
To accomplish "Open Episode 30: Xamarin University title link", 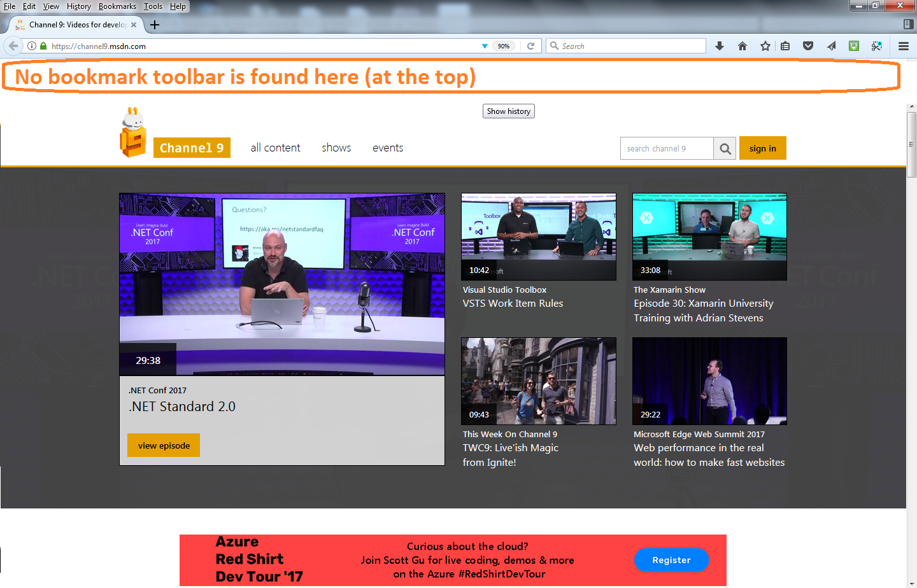I will [704, 311].
